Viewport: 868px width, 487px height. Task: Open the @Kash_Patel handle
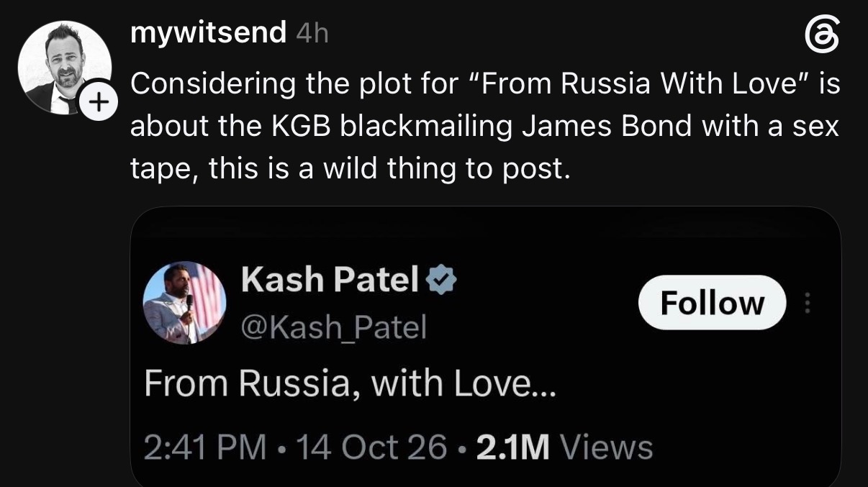pyautogui.click(x=334, y=328)
